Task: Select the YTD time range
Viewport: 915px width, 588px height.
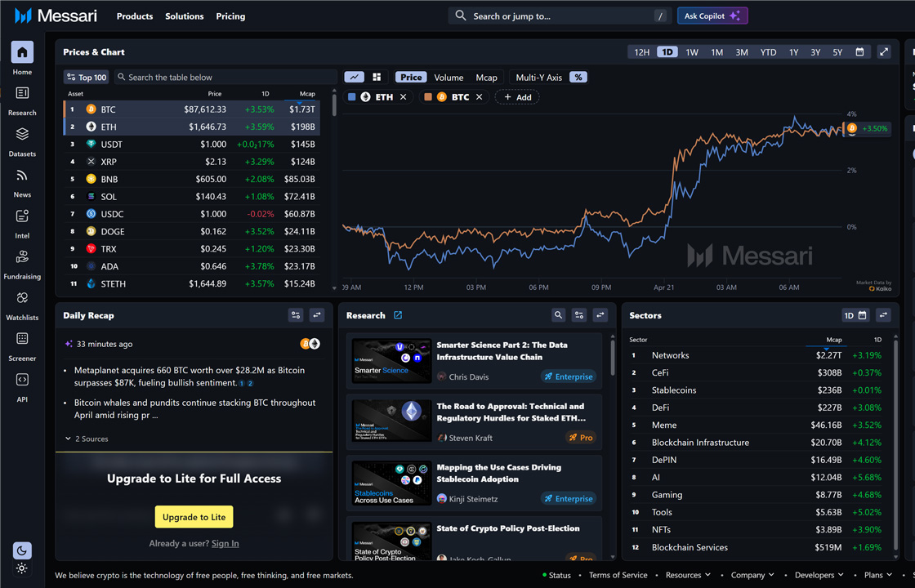Action: 768,52
